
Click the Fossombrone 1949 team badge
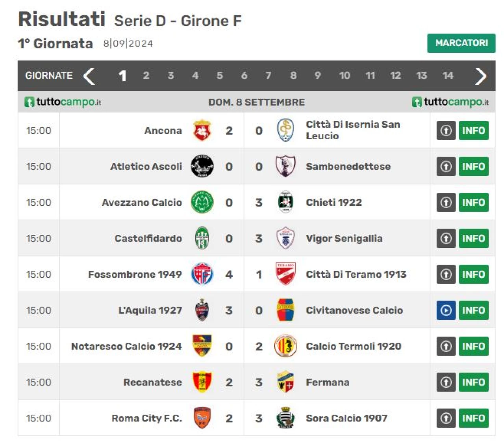[202, 274]
